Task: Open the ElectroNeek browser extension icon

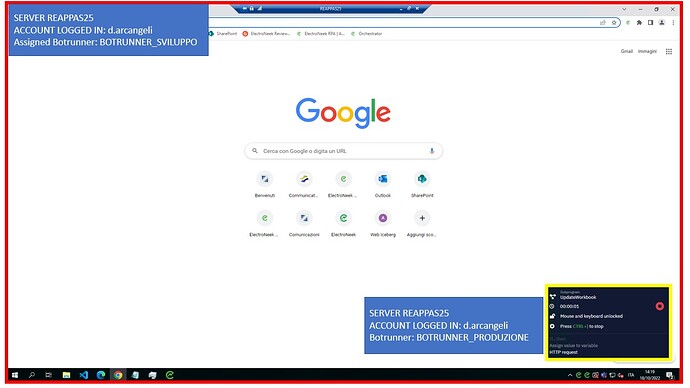Action: pos(628,22)
